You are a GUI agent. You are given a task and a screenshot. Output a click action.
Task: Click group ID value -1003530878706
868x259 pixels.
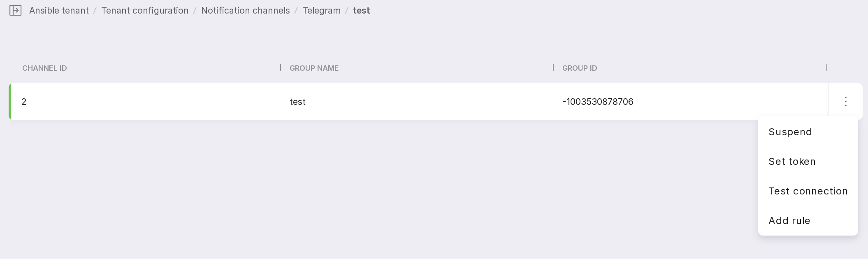[597, 102]
